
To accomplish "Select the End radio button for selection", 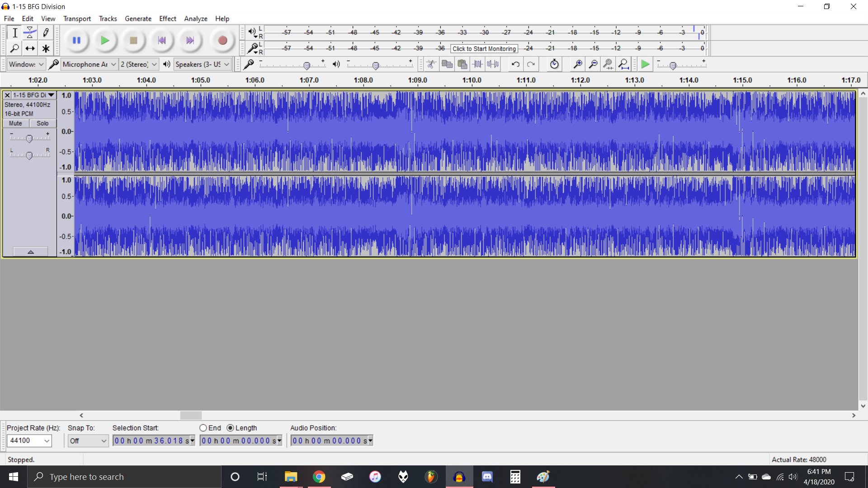I will point(203,428).
